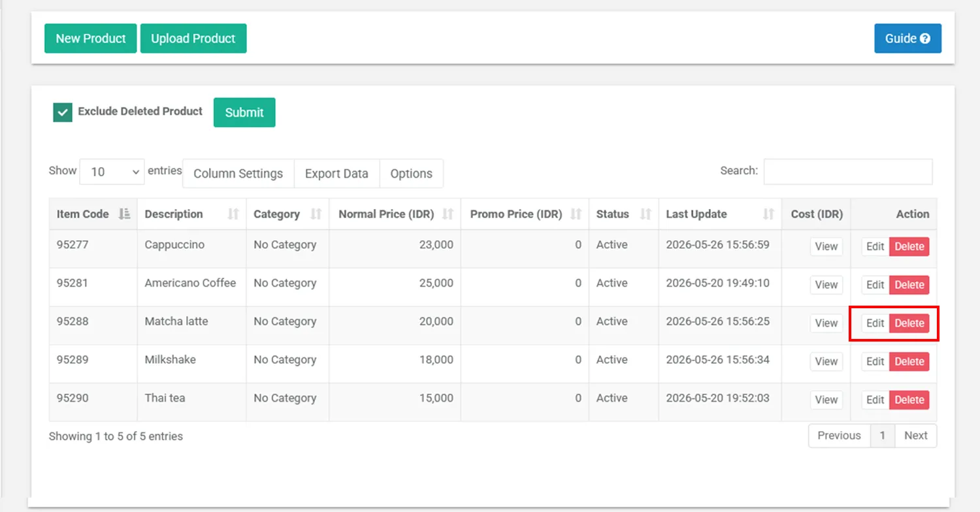Click timestamp 2026-05-26 15:56:59
This screenshot has height=512, width=980.
(x=717, y=245)
